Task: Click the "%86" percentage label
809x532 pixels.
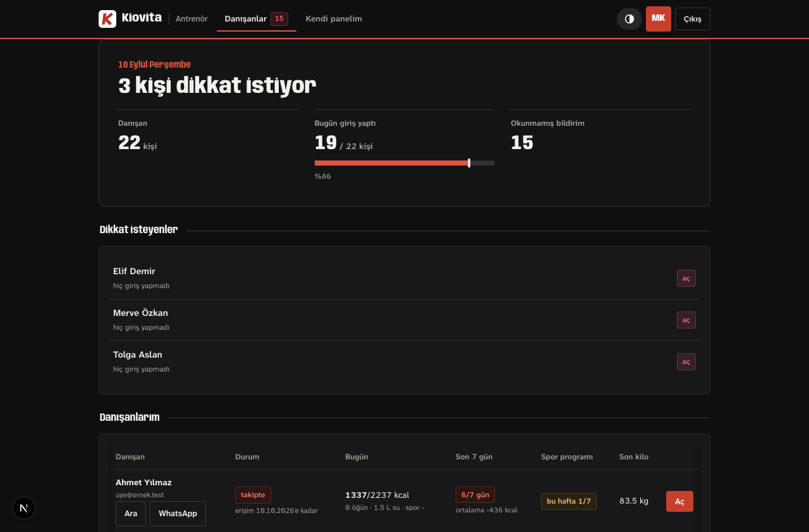Action: [323, 176]
